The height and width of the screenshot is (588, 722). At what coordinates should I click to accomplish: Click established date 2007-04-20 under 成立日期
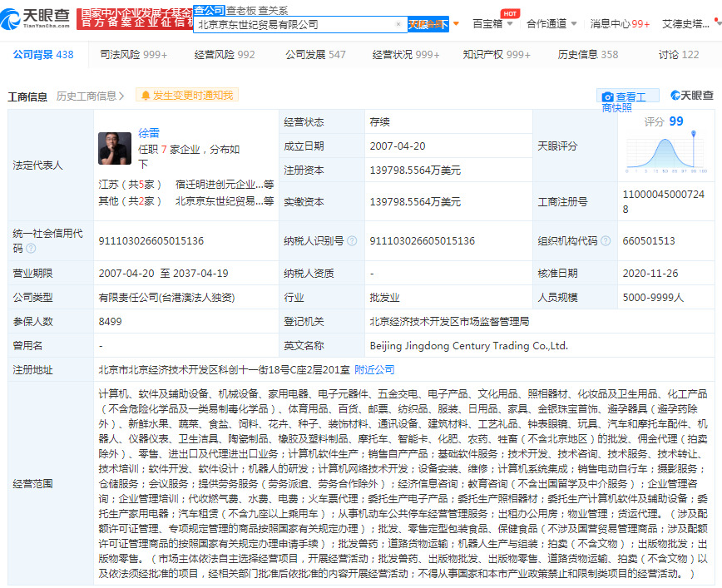coord(398,146)
